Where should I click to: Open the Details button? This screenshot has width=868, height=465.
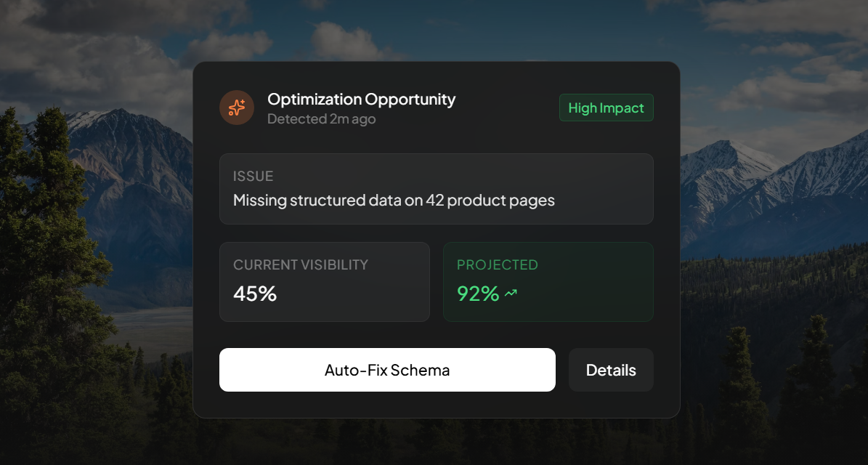coord(611,370)
